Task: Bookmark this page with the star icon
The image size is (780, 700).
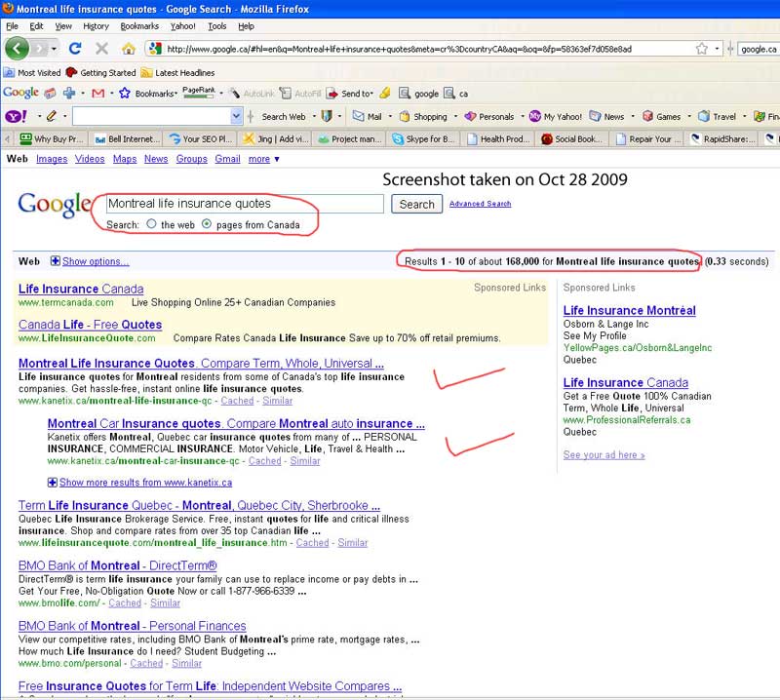Action: tap(701, 48)
